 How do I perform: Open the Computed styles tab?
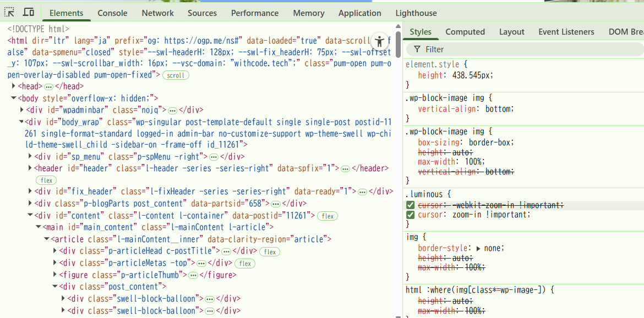(x=465, y=32)
